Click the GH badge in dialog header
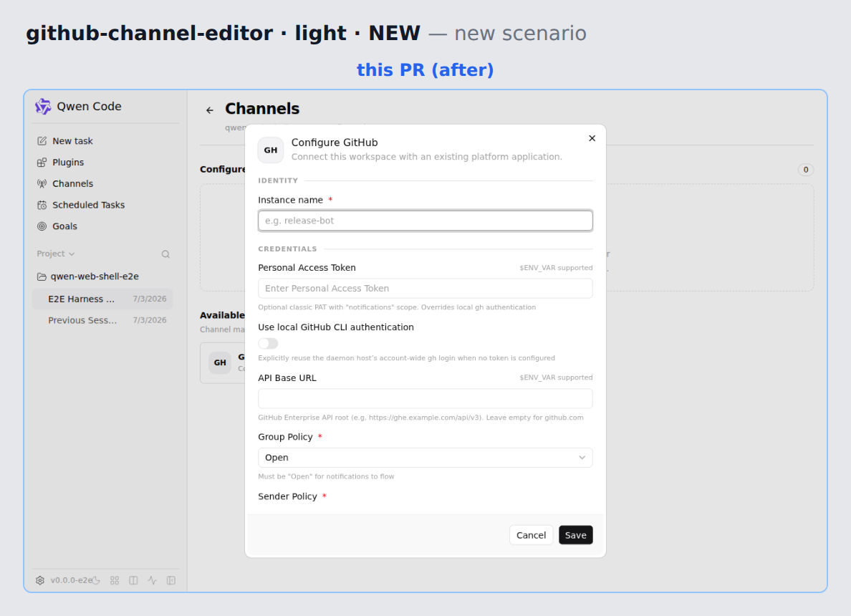Screen dimensions: 851x616 [271, 150]
